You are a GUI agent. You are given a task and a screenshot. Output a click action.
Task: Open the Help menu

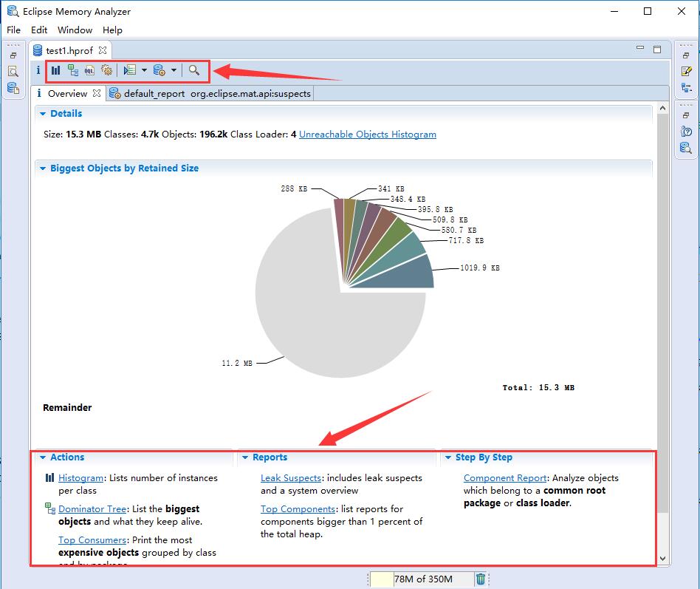tap(112, 30)
